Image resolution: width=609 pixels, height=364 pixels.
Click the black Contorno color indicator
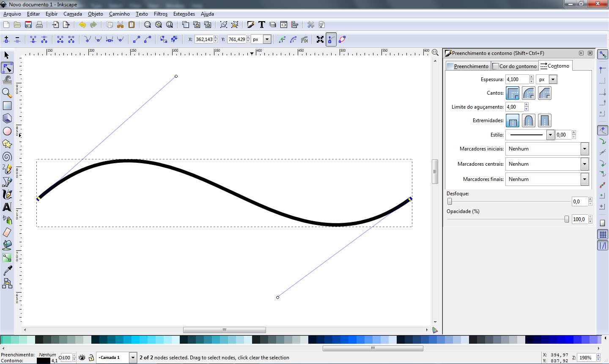(x=43, y=361)
